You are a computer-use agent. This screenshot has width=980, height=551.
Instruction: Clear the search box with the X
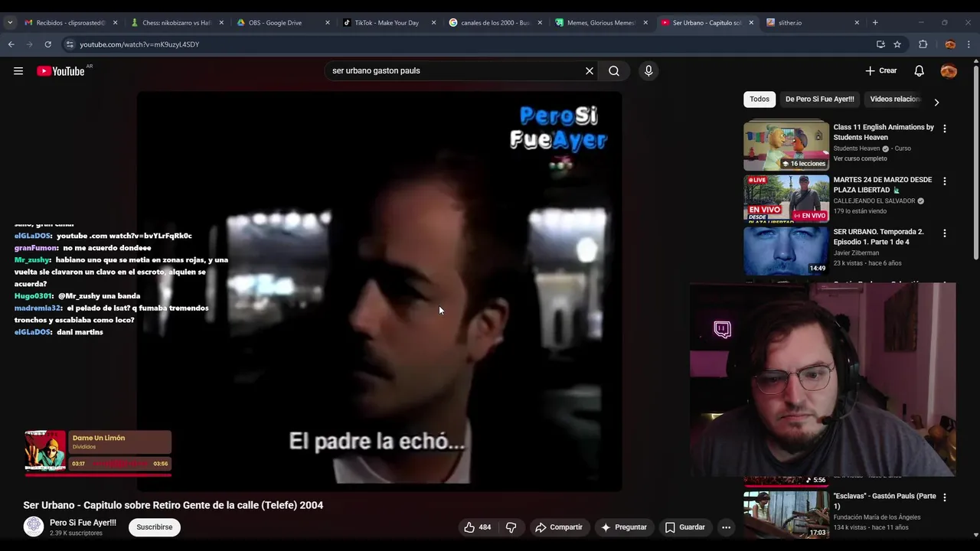[x=590, y=70]
